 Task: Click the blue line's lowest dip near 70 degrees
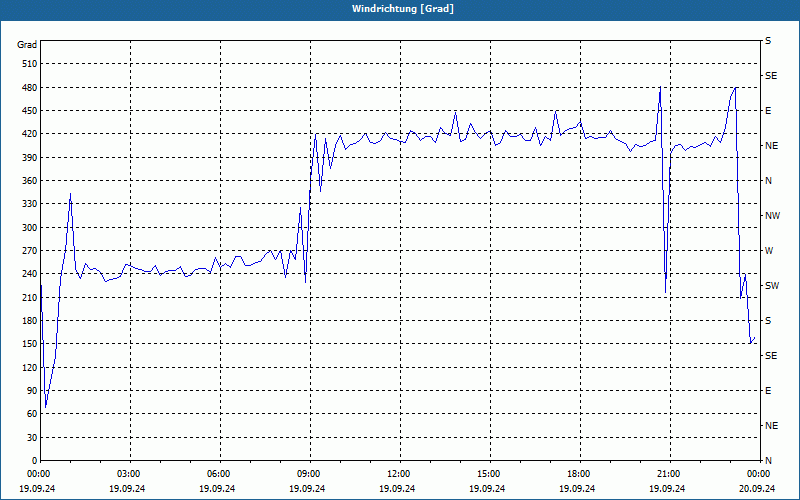click(45, 407)
